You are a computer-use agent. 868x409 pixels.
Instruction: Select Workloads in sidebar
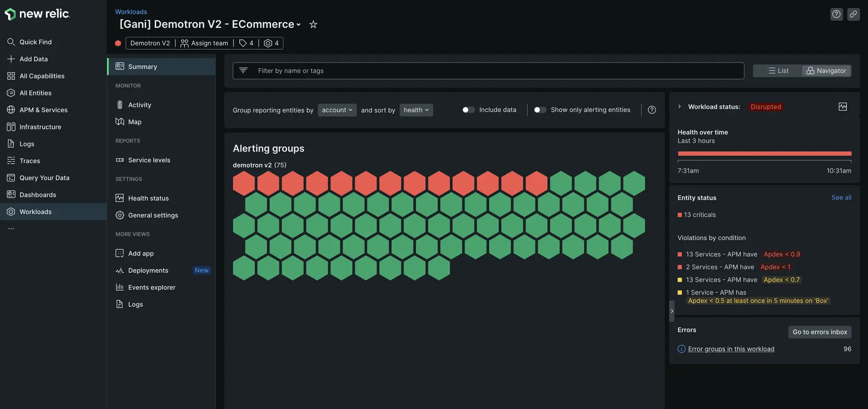coord(53,212)
